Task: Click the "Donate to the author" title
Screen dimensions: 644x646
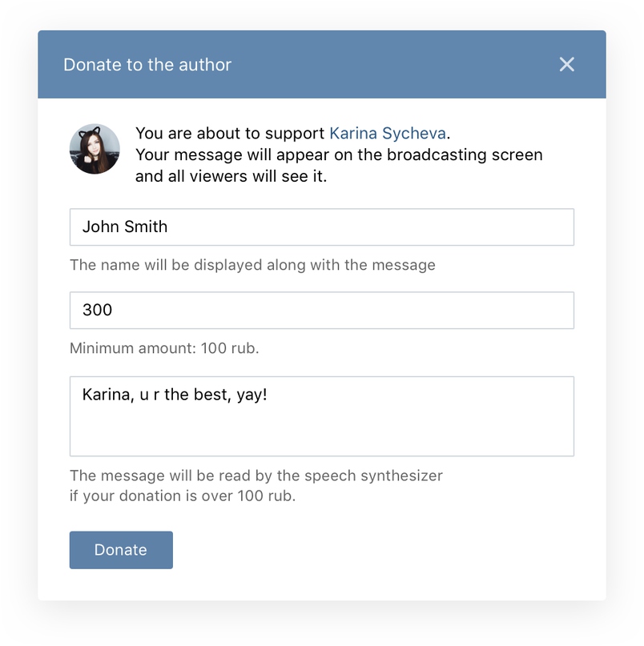Action: [x=147, y=65]
